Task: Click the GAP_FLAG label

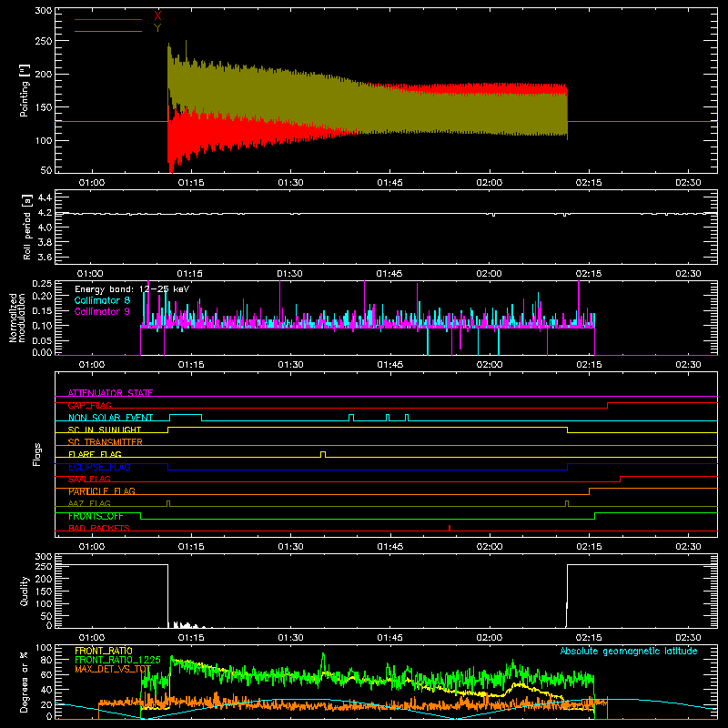Action: tap(89, 405)
